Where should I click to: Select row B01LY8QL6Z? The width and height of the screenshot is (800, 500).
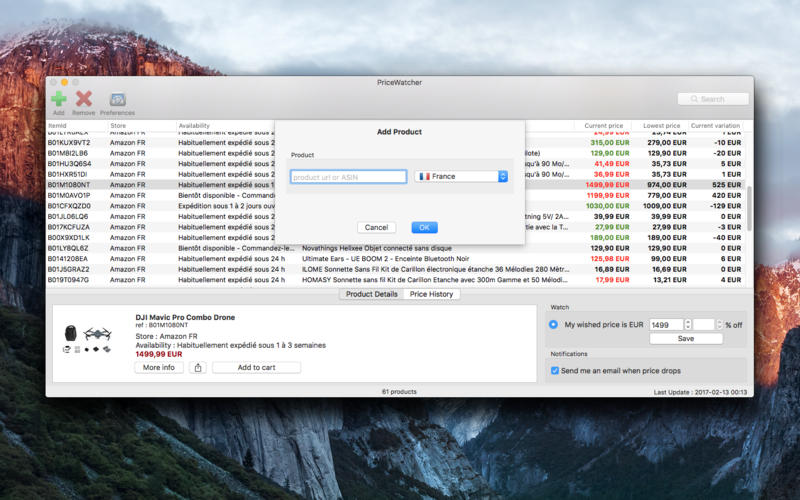(395, 248)
